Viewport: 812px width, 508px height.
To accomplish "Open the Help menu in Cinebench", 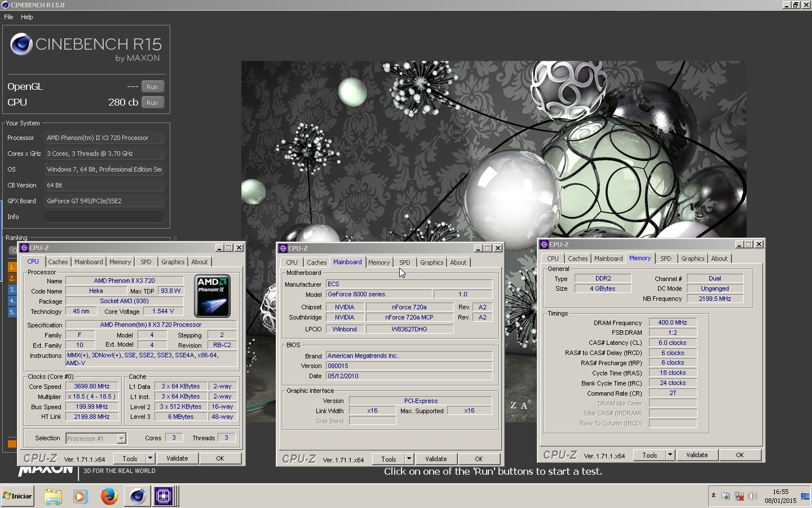I will click(27, 17).
